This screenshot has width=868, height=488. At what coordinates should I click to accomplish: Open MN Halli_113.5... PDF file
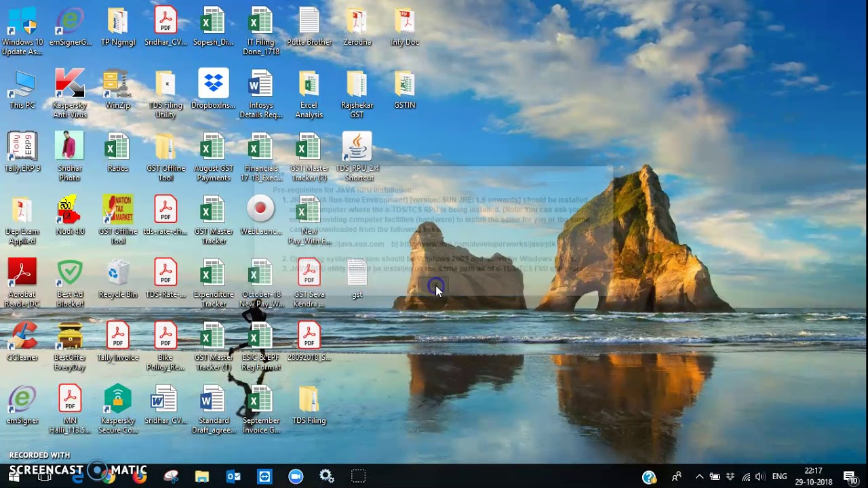point(70,409)
